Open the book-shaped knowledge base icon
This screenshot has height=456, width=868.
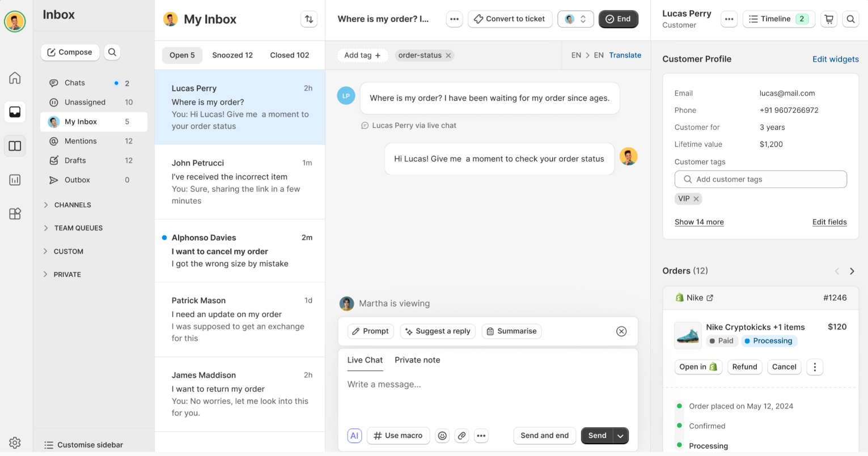pos(15,146)
